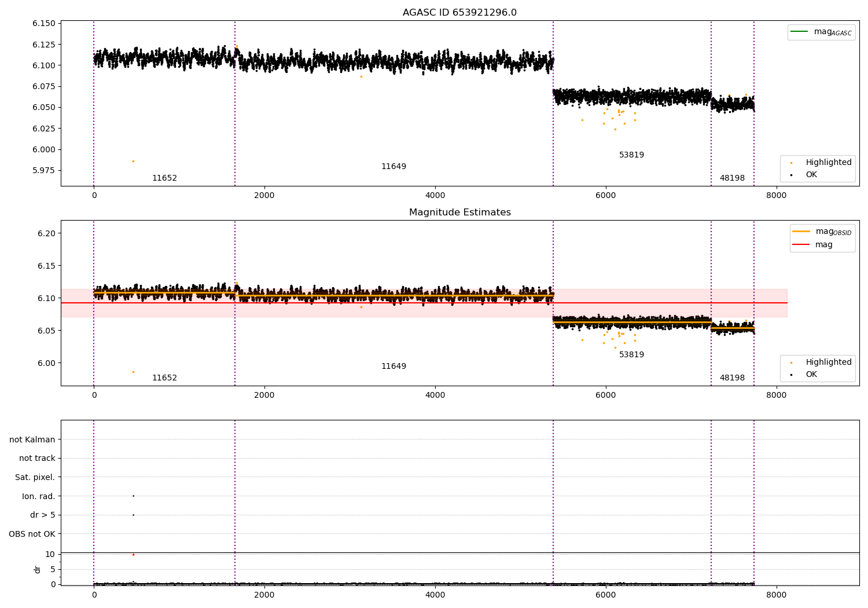Click the red triangle marker at dr 10
Image resolution: width=868 pixels, height=608 pixels.
[x=133, y=554]
